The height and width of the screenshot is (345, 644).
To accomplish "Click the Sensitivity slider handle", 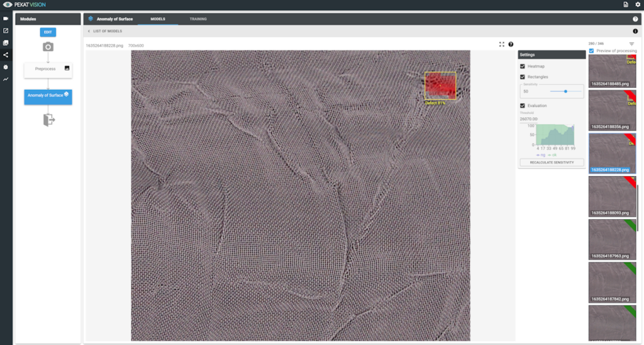I will click(x=565, y=91).
